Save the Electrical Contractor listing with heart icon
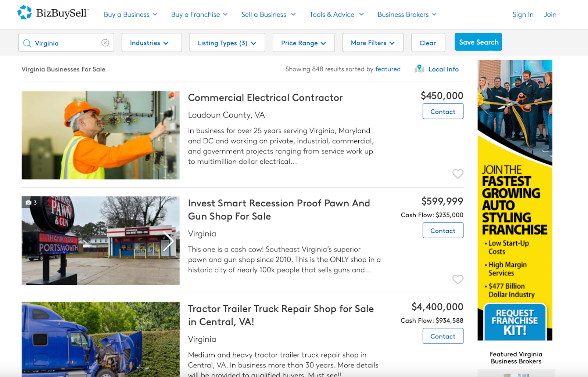Screen dimensions: 588x377 [x=458, y=174]
